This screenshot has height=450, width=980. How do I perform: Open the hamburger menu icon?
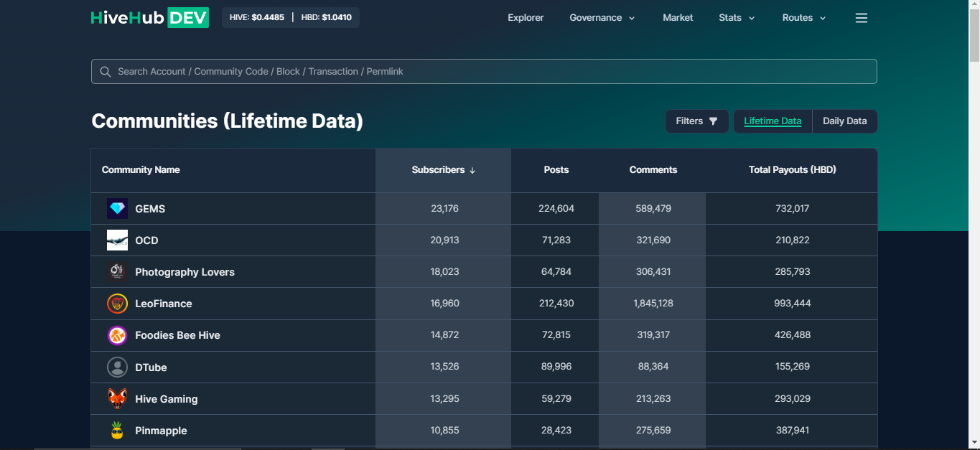(862, 18)
